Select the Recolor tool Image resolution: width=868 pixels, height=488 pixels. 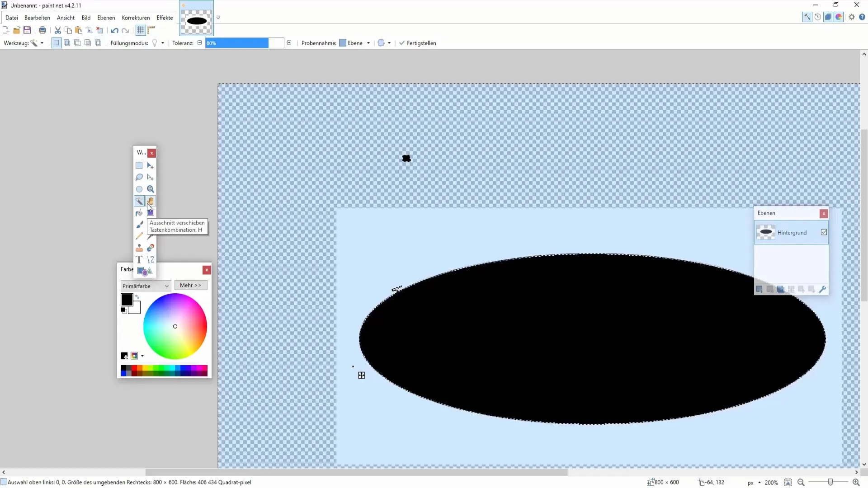pyautogui.click(x=151, y=248)
